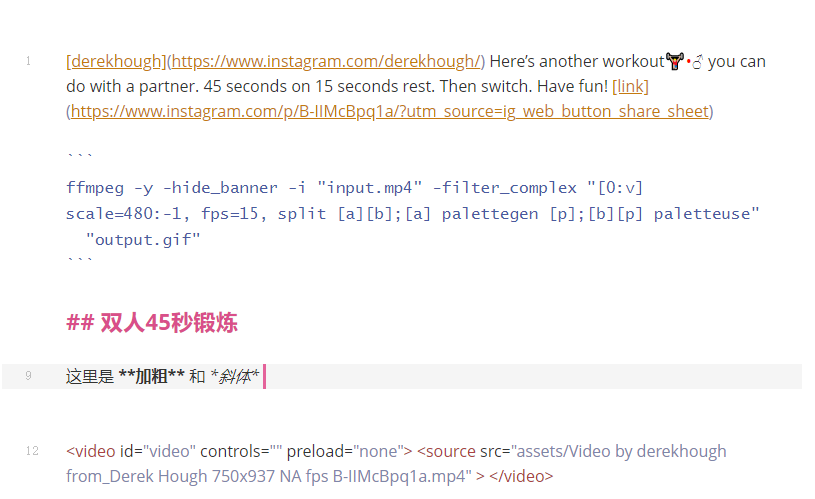Image resolution: width=815 pixels, height=499 pixels.
Task: Click the "output.gif" text in code block
Action: pyautogui.click(x=143, y=238)
